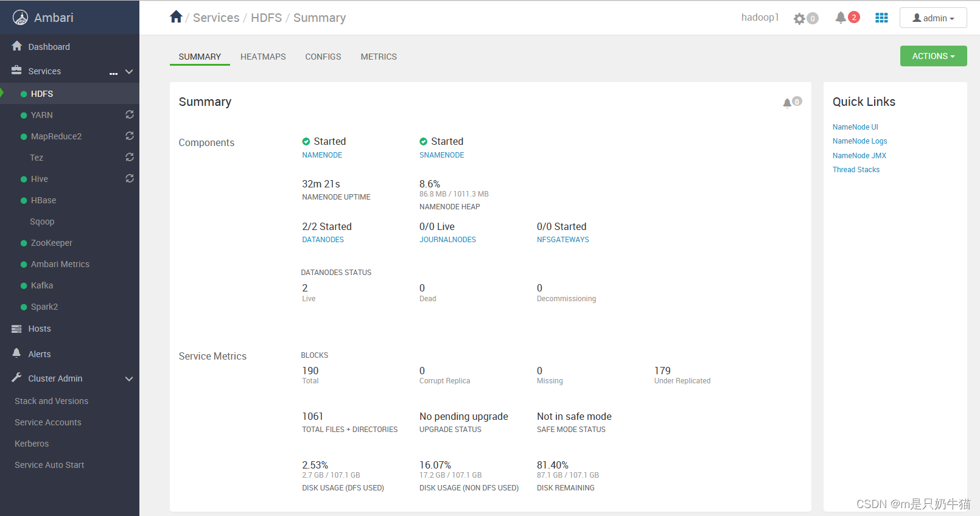The width and height of the screenshot is (980, 516).
Task: Open the admin user dropdown
Action: [933, 18]
